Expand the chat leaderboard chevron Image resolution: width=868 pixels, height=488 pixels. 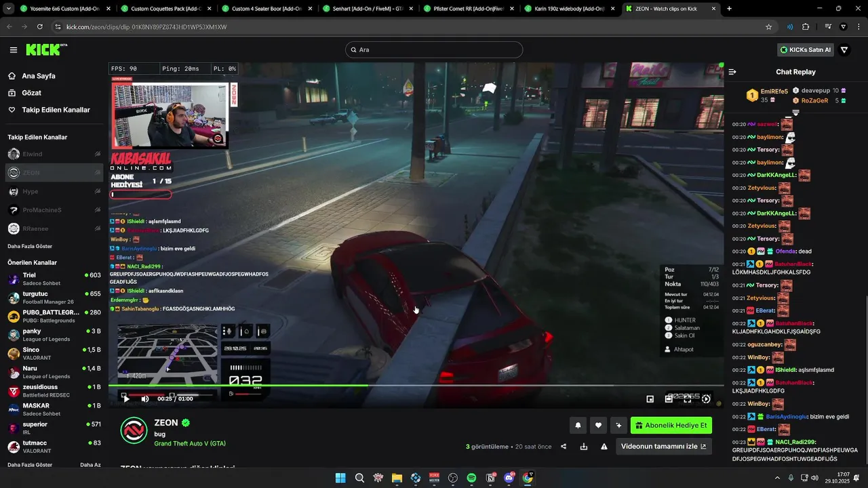pos(796,113)
